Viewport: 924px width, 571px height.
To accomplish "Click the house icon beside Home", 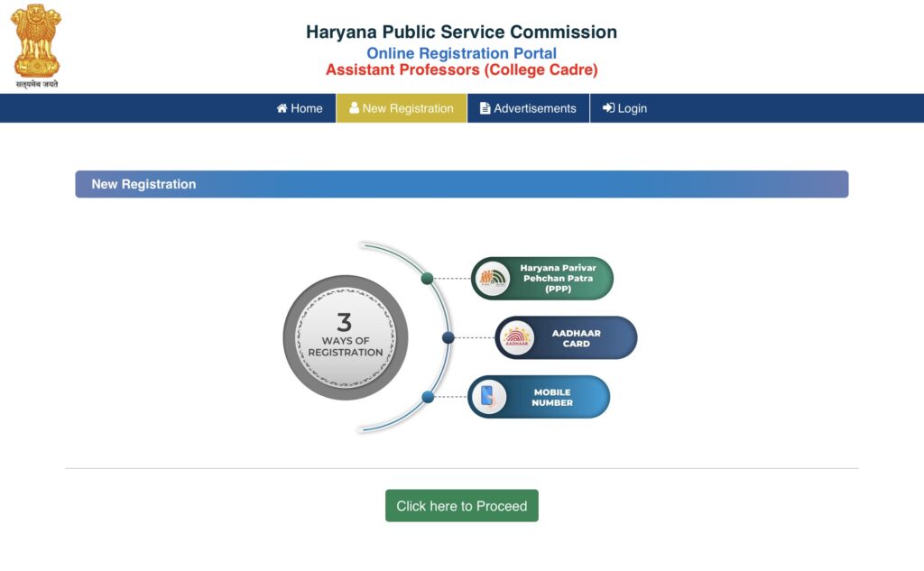I will [x=282, y=108].
